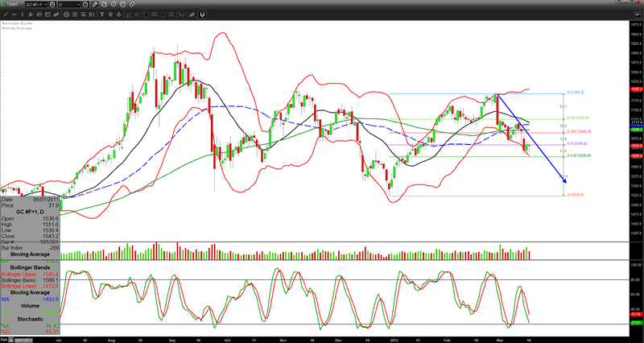The width and height of the screenshot is (644, 343).
Task: Click the green 21.81 stochastic axis marker
Action: [637, 323]
